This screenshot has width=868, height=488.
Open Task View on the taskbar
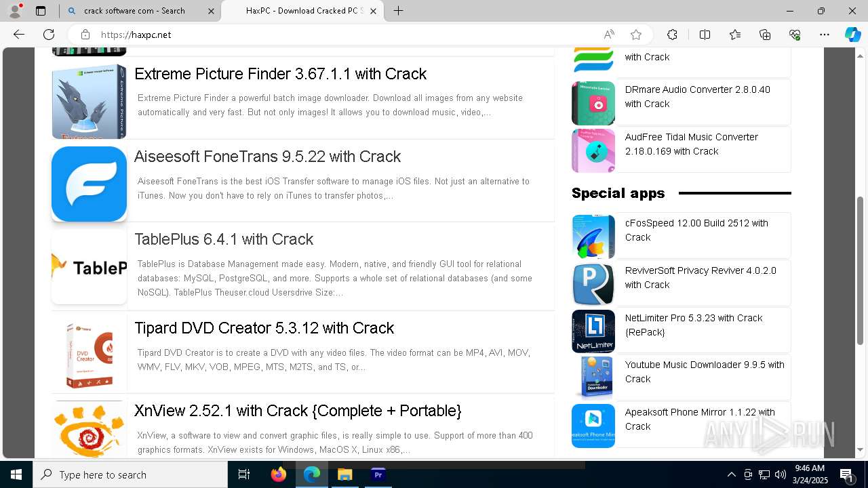click(x=244, y=474)
